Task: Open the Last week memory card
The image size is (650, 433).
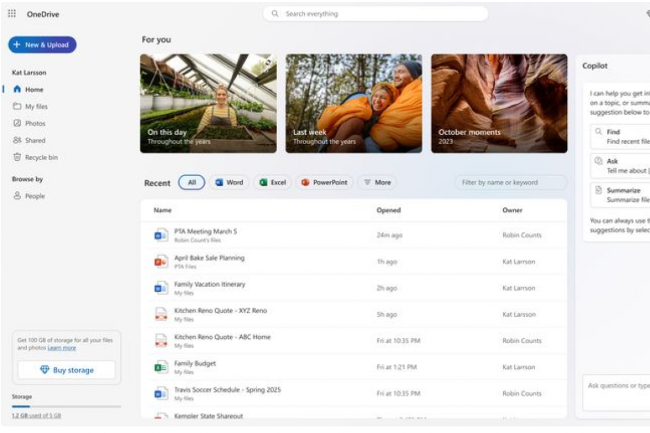Action: point(354,104)
